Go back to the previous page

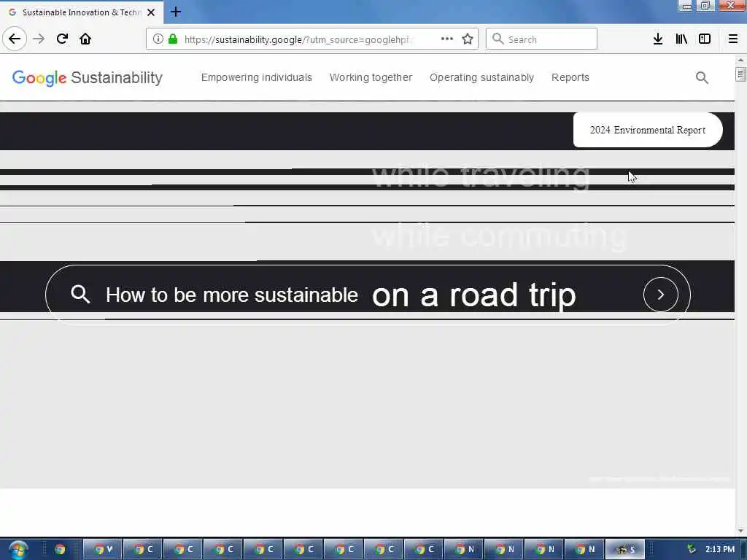pyautogui.click(x=15, y=39)
